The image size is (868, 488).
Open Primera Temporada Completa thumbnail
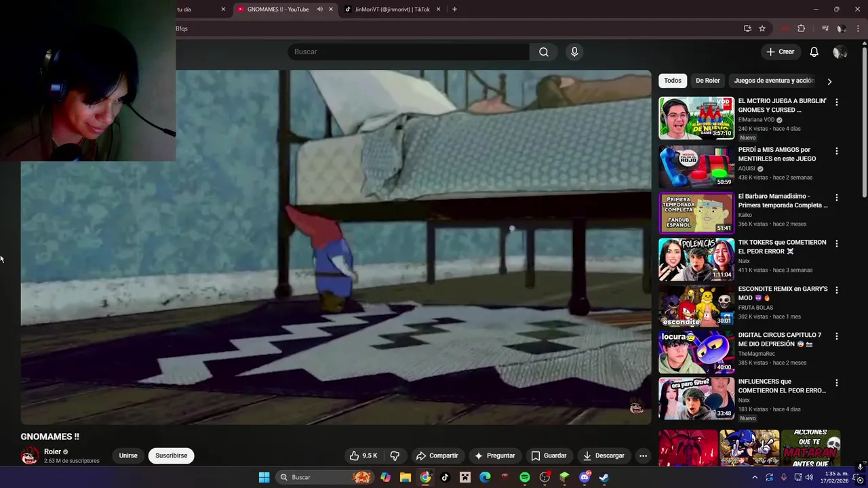[x=696, y=213]
